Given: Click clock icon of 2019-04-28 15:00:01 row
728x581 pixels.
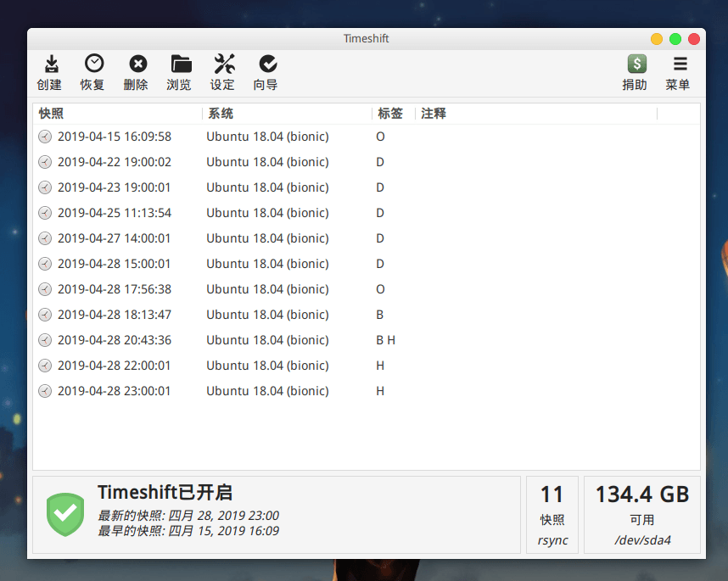Looking at the screenshot, I should [45, 264].
